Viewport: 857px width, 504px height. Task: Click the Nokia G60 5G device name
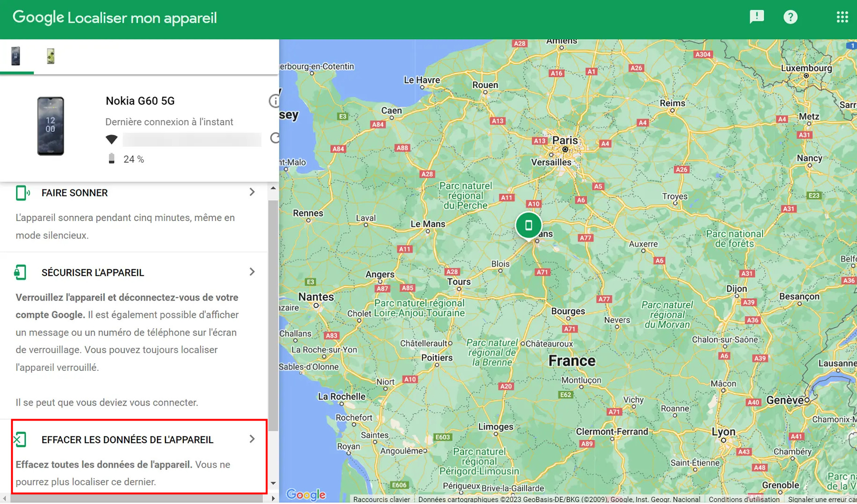140,101
